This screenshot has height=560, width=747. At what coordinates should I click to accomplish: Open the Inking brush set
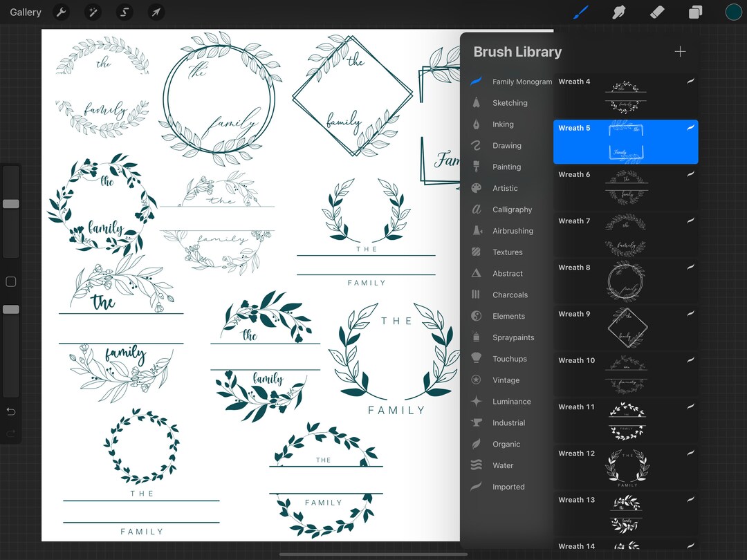pos(510,124)
